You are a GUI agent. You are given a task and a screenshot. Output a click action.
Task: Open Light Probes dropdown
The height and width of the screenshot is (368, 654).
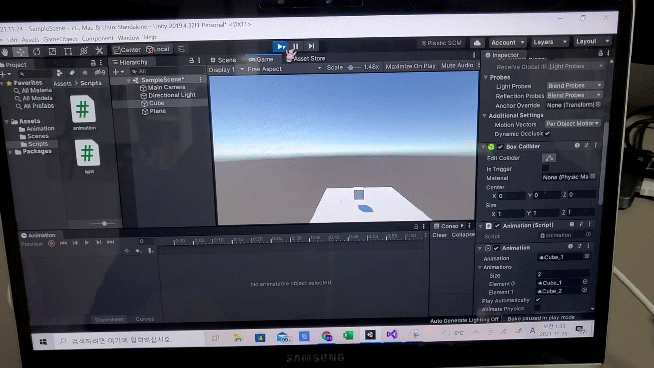pos(575,85)
